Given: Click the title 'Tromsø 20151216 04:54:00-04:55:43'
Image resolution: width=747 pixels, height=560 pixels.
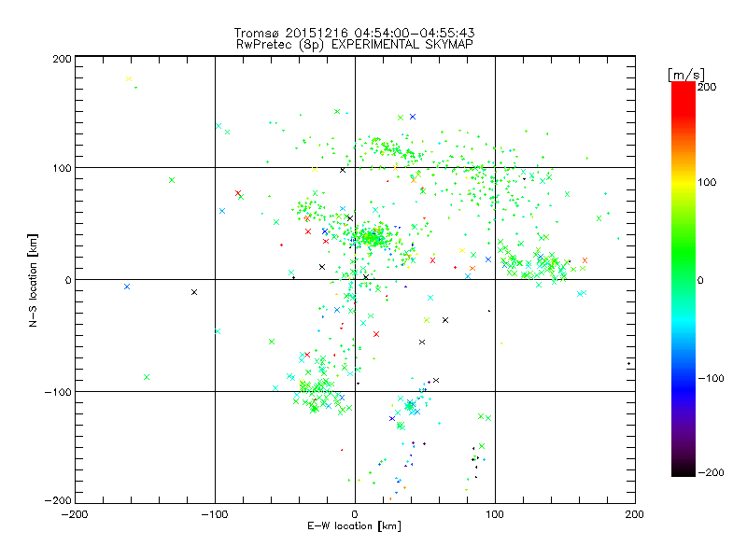Looking at the screenshot, I should click(354, 33).
